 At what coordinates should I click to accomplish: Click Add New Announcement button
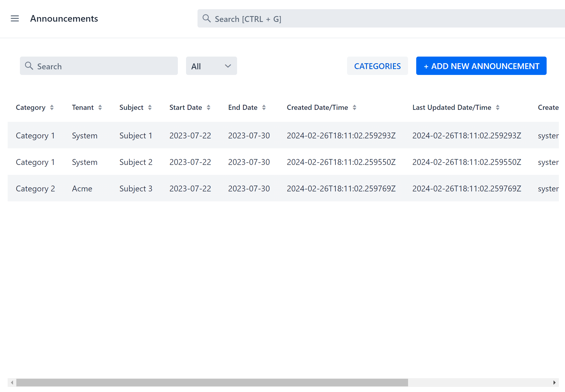[481, 66]
